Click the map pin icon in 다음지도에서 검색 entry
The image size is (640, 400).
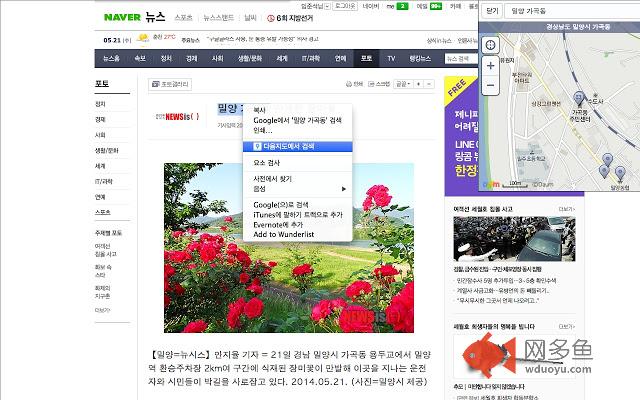pos(257,147)
